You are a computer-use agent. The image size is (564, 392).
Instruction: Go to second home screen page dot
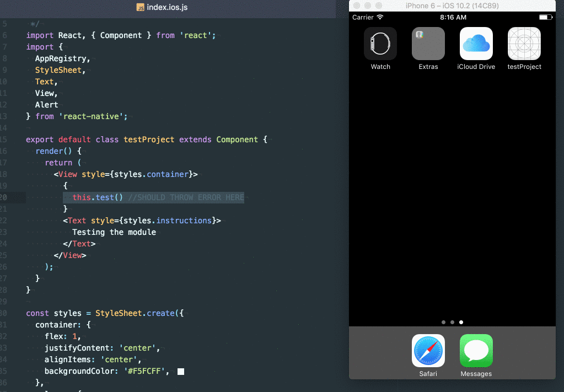[x=452, y=322]
